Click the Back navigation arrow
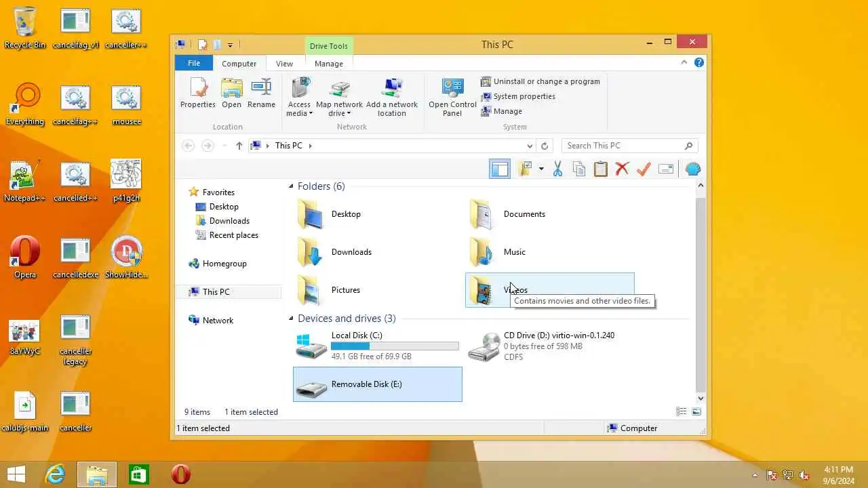The image size is (868, 488). (189, 146)
